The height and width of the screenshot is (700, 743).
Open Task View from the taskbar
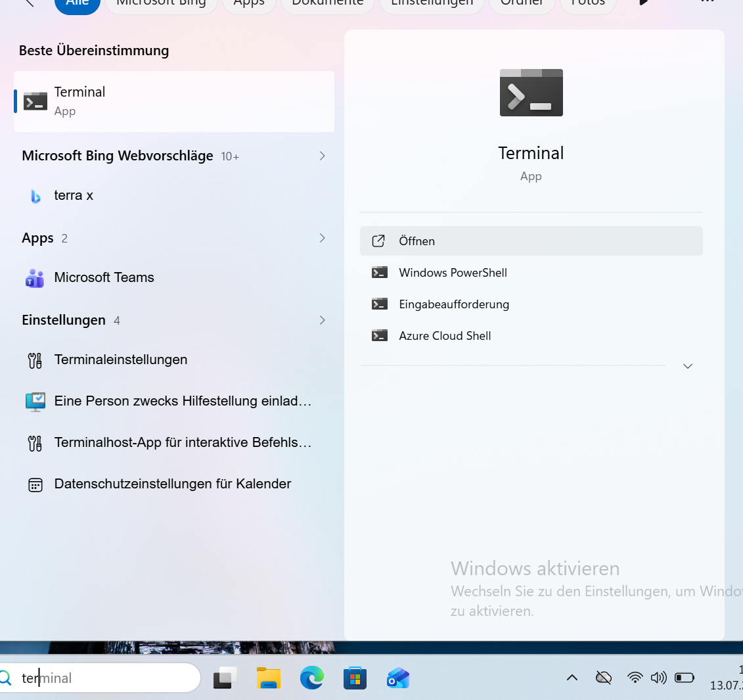point(225,678)
